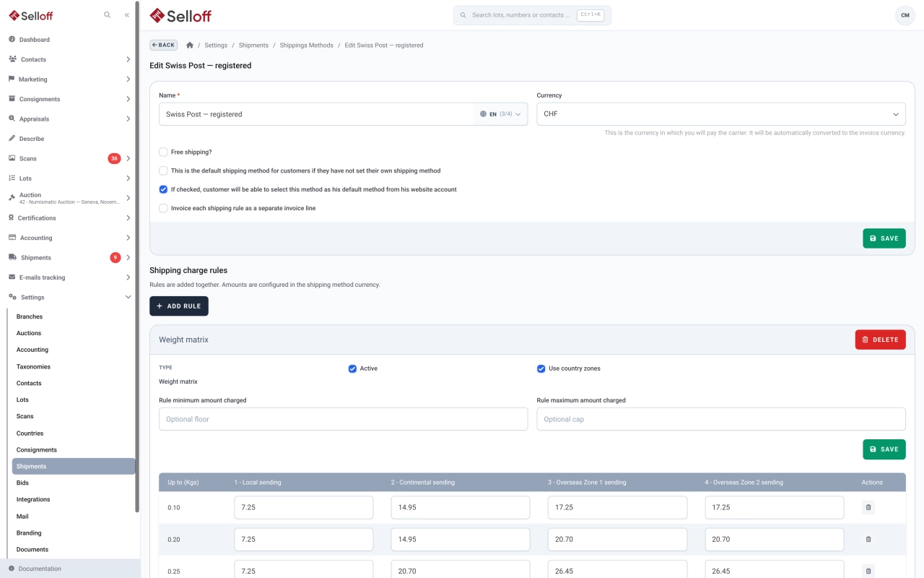Viewport: 924px width, 578px height.
Task: Click the Certifications ribbon icon
Action: pyautogui.click(x=12, y=218)
